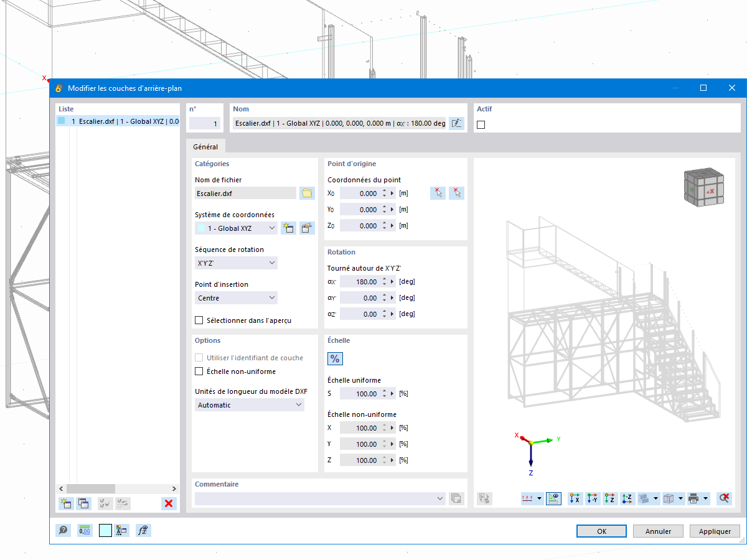This screenshot has height=560, width=747.
Task: Open the numbering icon dropdown arrow
Action: tap(540, 498)
